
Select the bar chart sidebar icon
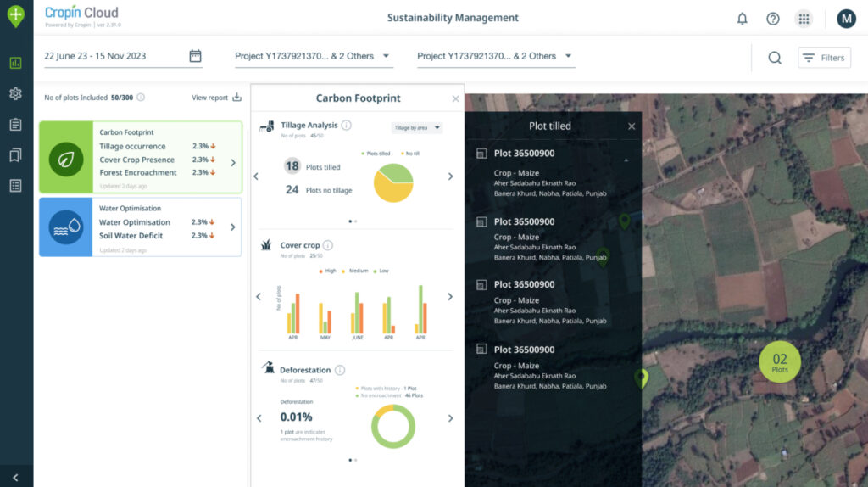(x=15, y=63)
